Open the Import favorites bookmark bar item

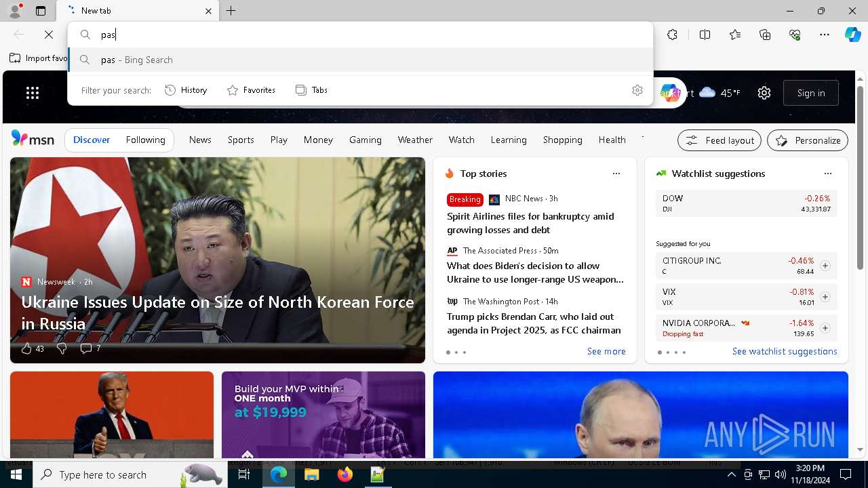coord(39,58)
